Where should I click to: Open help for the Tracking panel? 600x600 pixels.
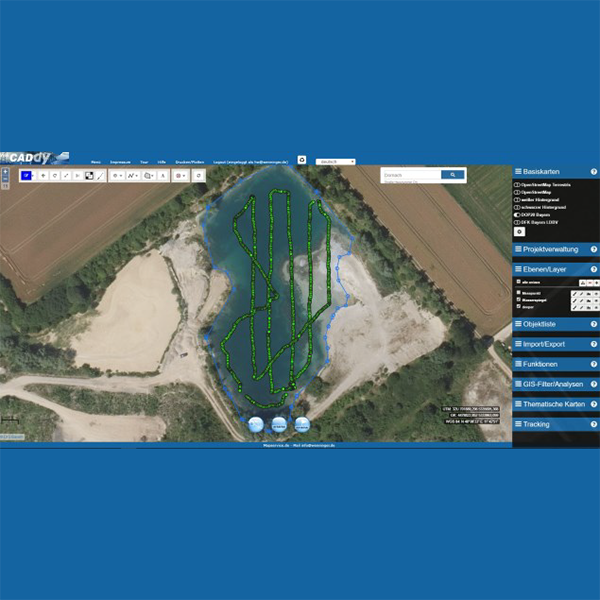[x=594, y=424]
